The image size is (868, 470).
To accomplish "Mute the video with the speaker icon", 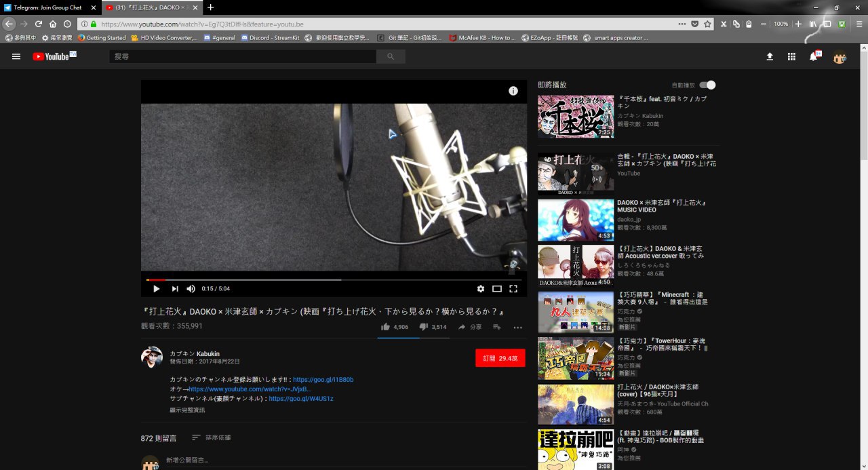I will coord(191,289).
